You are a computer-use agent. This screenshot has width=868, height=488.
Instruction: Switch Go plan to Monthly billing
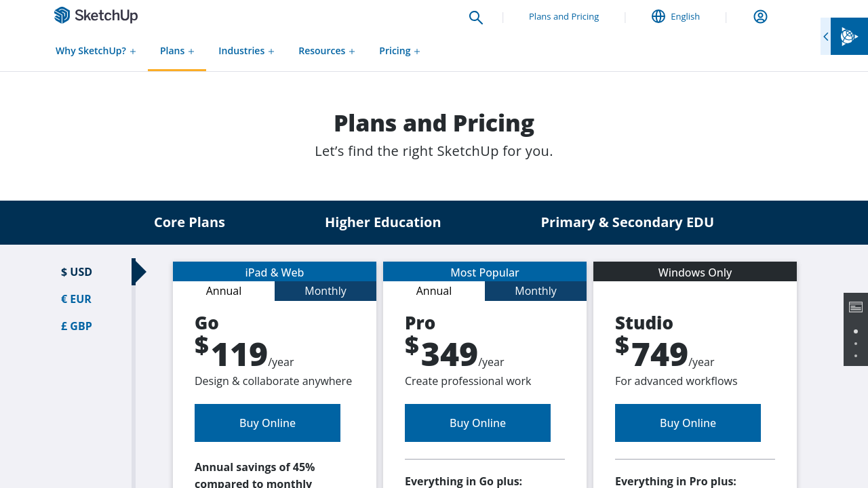click(x=325, y=291)
